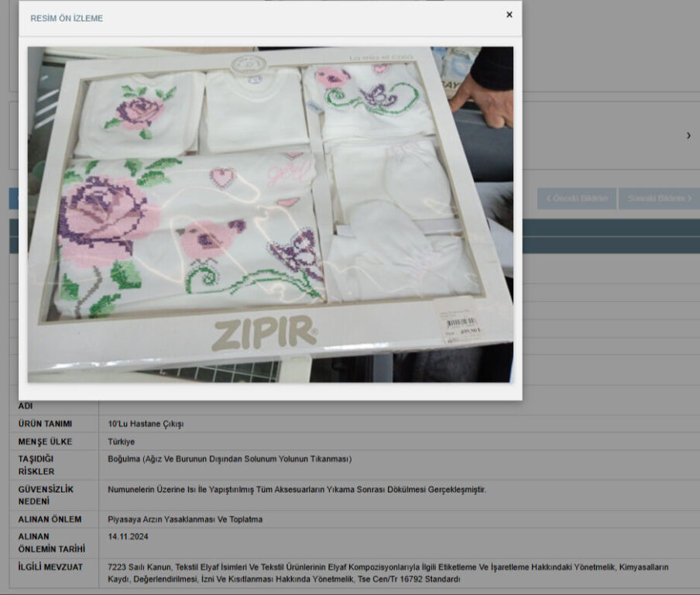Close the Resim Ön İzleme preview dialog
The height and width of the screenshot is (595, 700).
(509, 15)
